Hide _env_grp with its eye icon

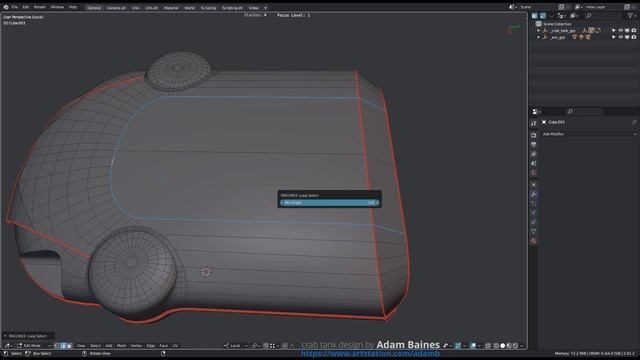[621, 37]
